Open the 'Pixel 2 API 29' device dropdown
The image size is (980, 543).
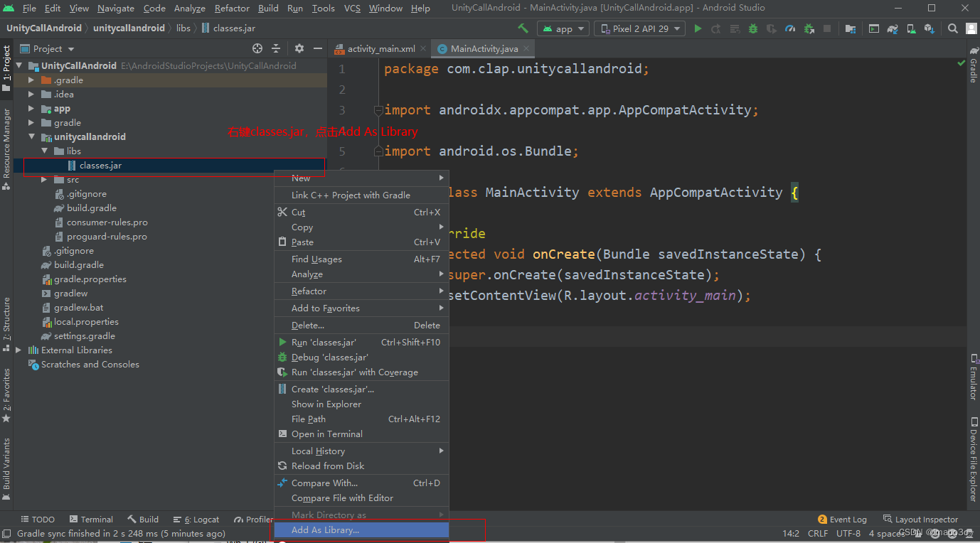coord(640,28)
